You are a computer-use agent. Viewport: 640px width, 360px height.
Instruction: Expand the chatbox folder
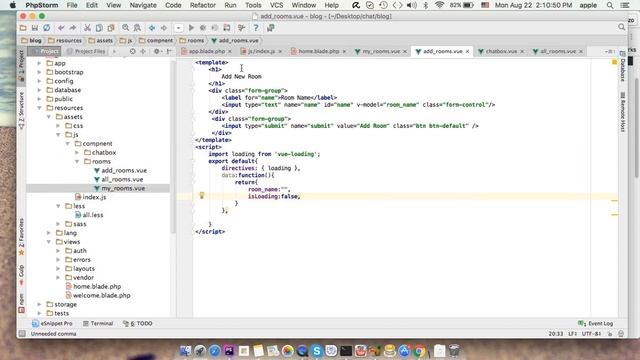77,153
